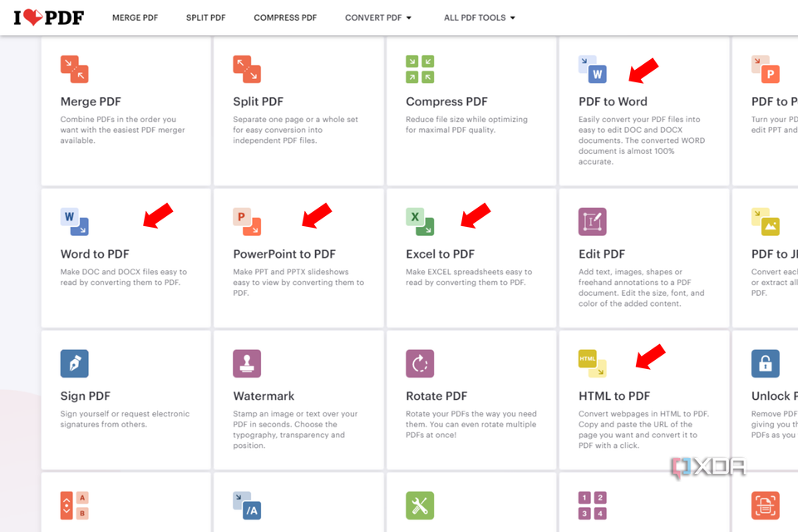Choose the PowerPoint to PDF icon

[247, 221]
